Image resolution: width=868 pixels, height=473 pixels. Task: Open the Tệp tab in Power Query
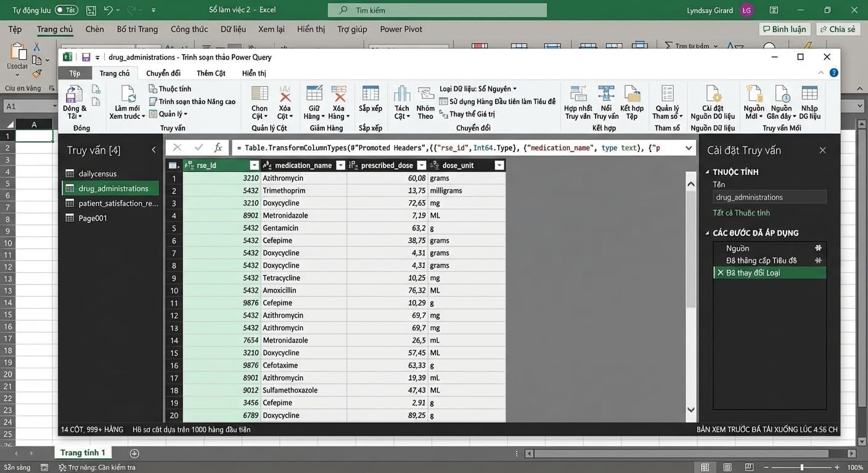[x=75, y=73]
